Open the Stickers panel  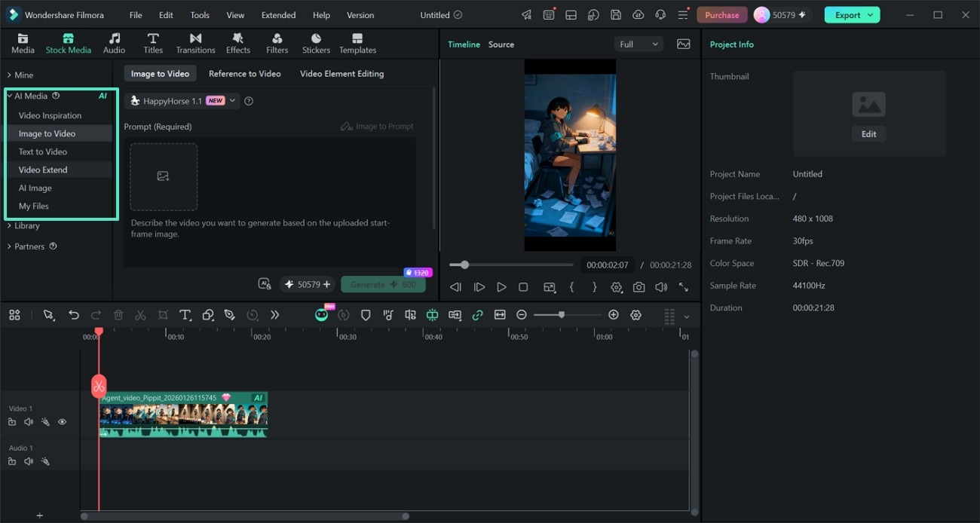(316, 44)
